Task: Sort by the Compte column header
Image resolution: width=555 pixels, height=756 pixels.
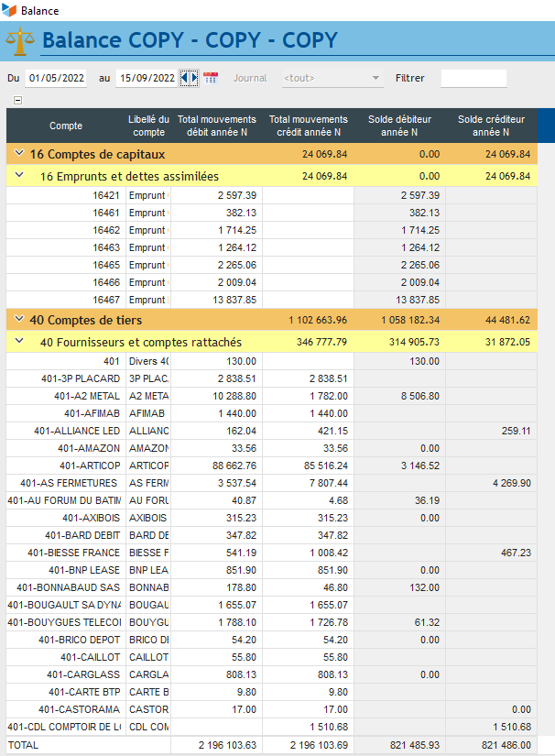Action: point(66,126)
